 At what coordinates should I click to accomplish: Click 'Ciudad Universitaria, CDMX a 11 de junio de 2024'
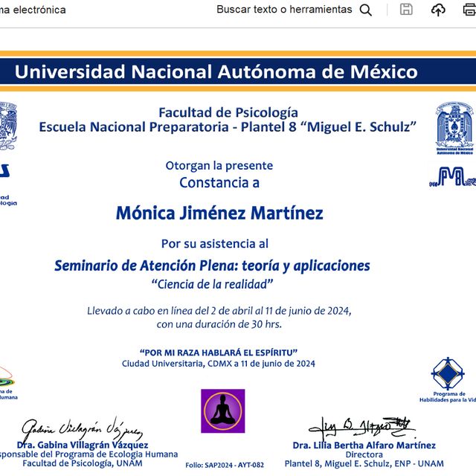point(219,364)
